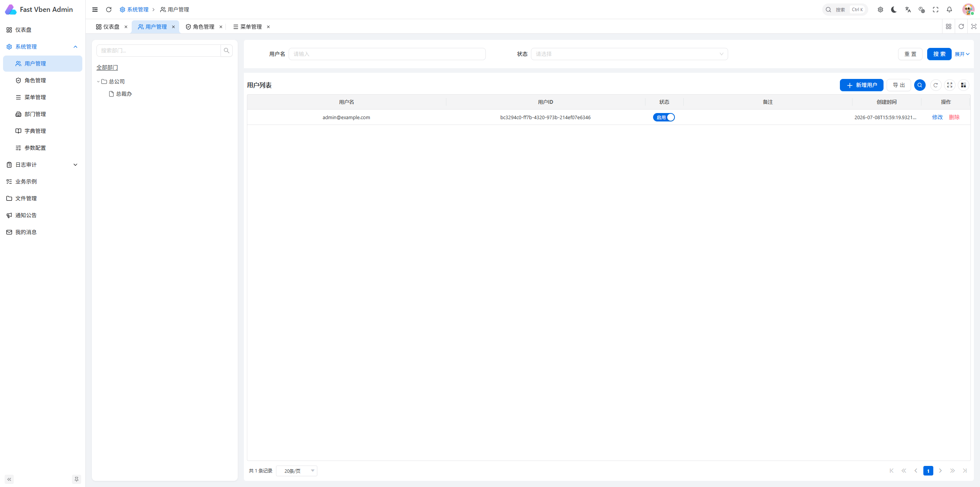The height and width of the screenshot is (487, 980).
Task: Click the refresh icon beside the breadcrumb
Action: (109, 10)
